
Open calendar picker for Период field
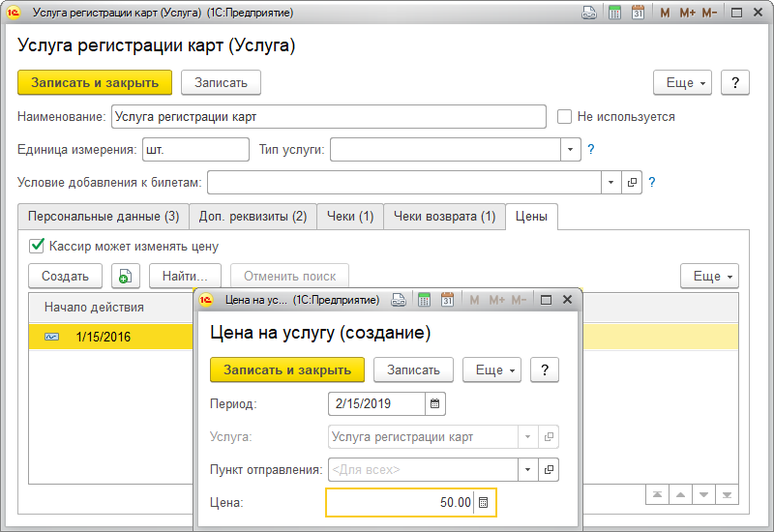coord(434,403)
